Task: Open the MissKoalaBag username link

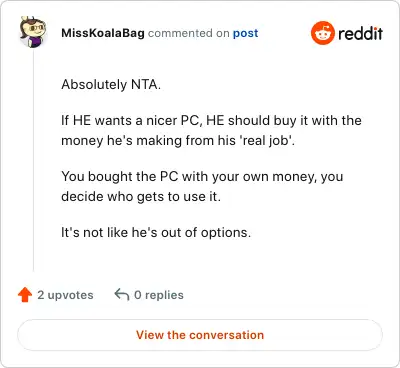Action: 103,33
